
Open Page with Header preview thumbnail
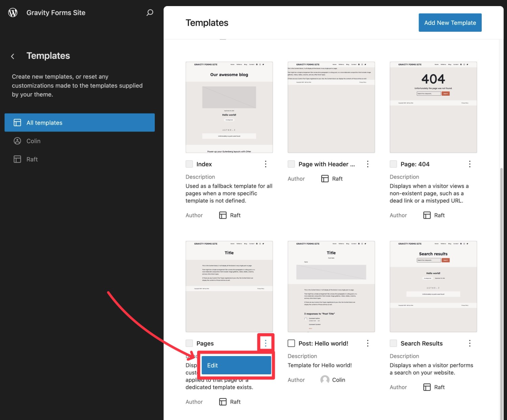331,107
